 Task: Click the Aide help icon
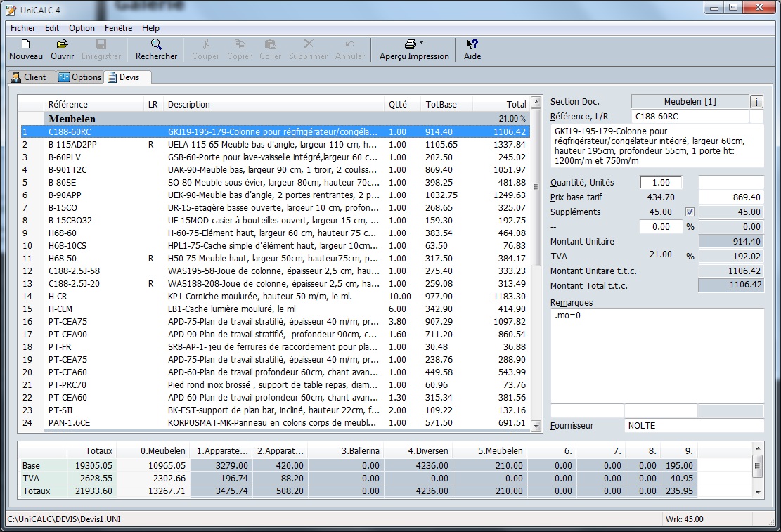click(472, 44)
